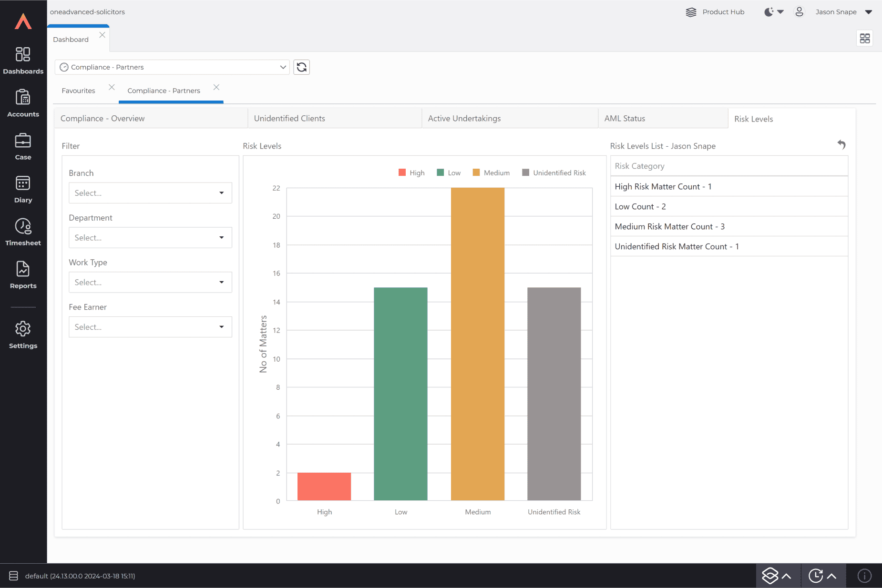Open the dashboard grid layout icon
The image size is (882, 588).
tap(864, 38)
